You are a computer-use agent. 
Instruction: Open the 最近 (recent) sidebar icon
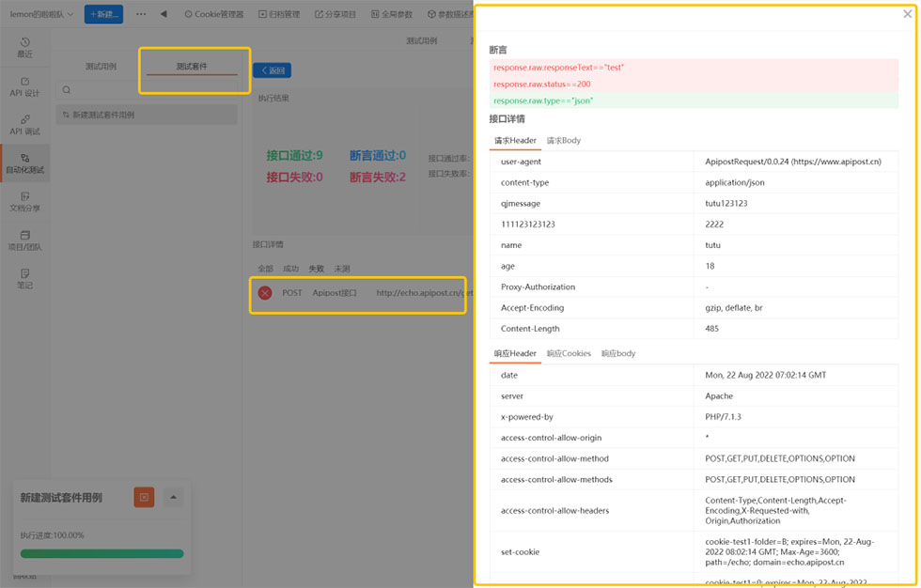[24, 48]
